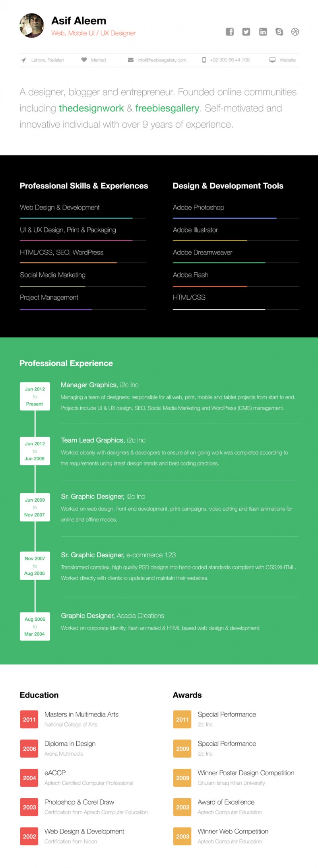The height and width of the screenshot is (868, 318).
Task: Click the envelope email icon
Action: click(x=131, y=60)
